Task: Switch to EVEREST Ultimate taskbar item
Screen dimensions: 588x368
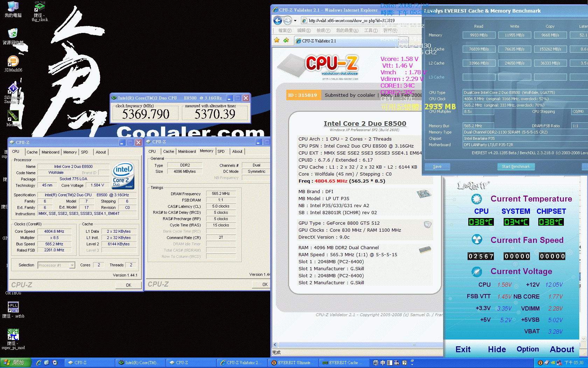Action: pos(294,363)
